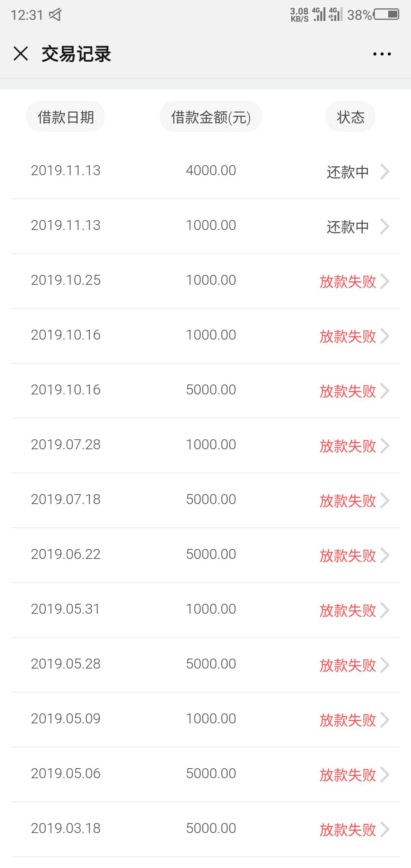This screenshot has height=868, width=411.
Task: Tap the battery icon in status bar
Action: tap(387, 14)
